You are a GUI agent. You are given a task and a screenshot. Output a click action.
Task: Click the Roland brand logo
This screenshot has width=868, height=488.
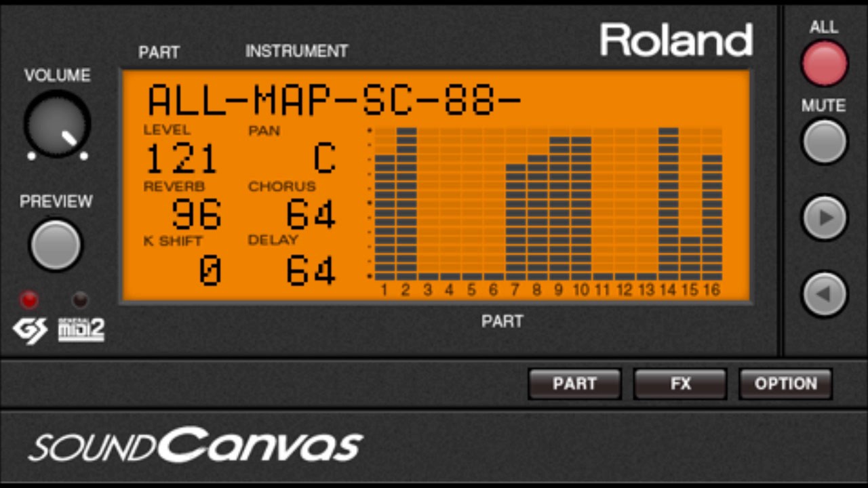pyautogui.click(x=677, y=40)
